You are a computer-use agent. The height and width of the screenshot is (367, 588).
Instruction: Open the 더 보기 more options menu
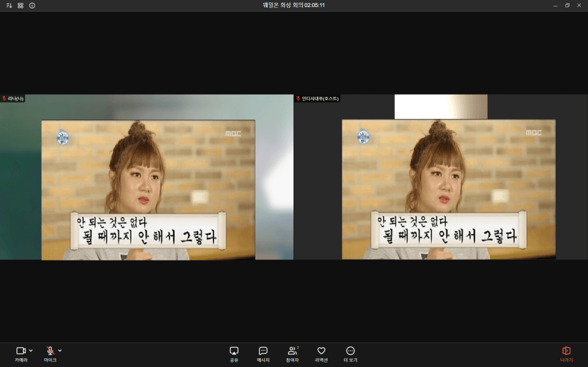pos(350,354)
